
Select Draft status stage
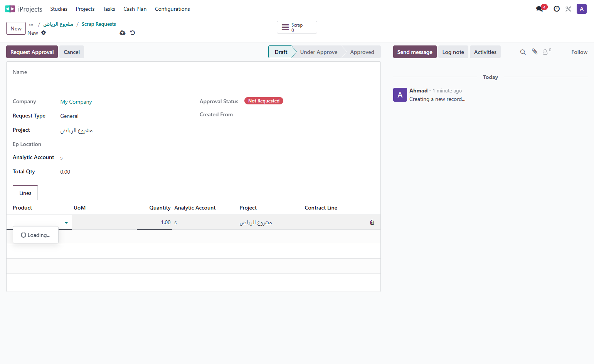281,52
